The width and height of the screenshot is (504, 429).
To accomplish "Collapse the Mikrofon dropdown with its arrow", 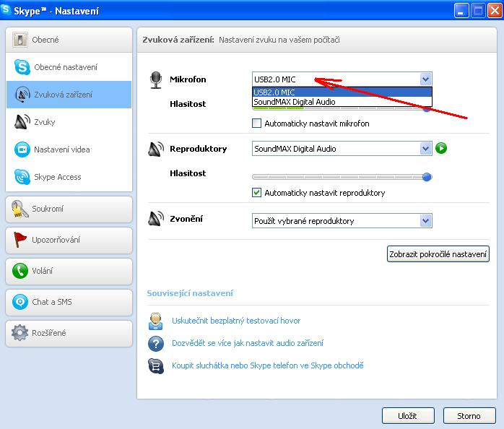I will [425, 79].
